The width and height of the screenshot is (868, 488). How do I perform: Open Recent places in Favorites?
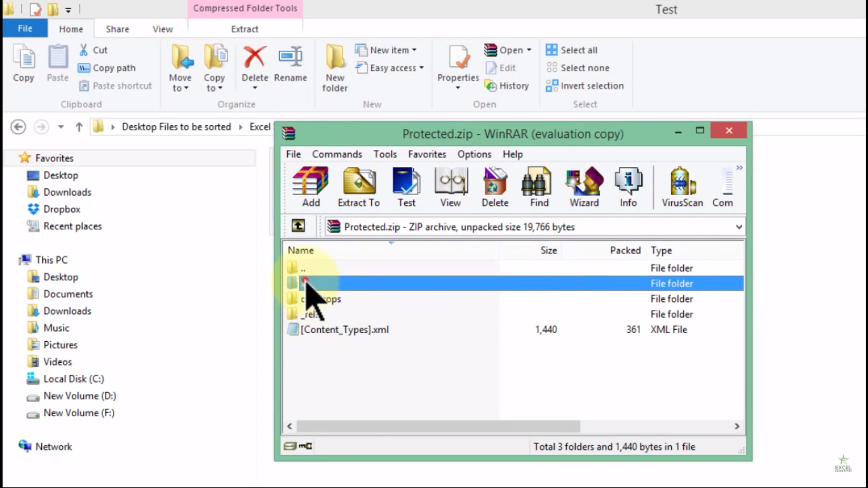tap(64, 226)
